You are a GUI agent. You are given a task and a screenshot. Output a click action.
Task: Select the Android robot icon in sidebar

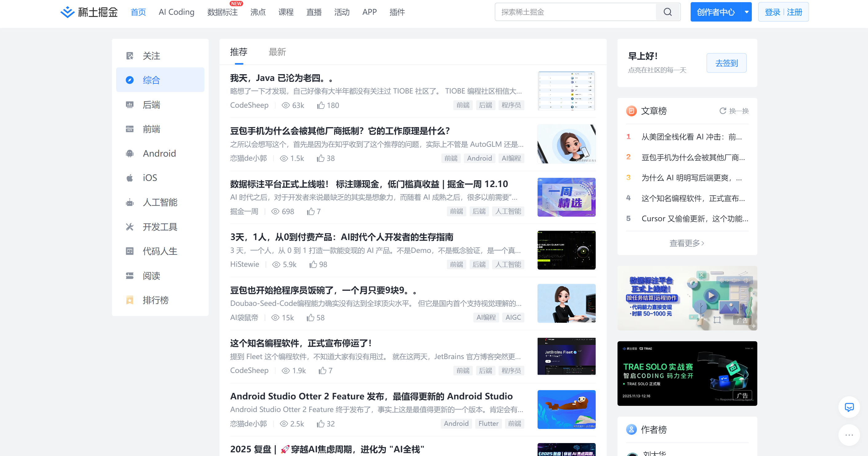click(130, 154)
